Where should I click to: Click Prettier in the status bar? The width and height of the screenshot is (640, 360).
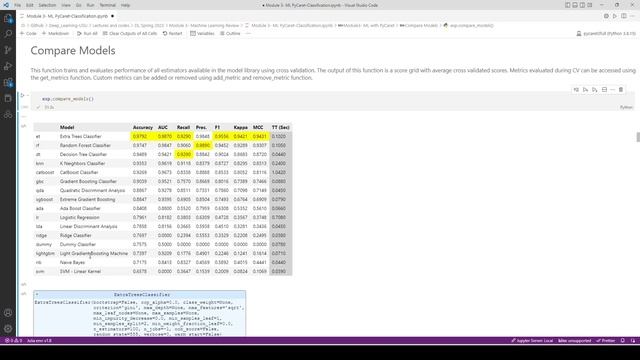point(606,340)
